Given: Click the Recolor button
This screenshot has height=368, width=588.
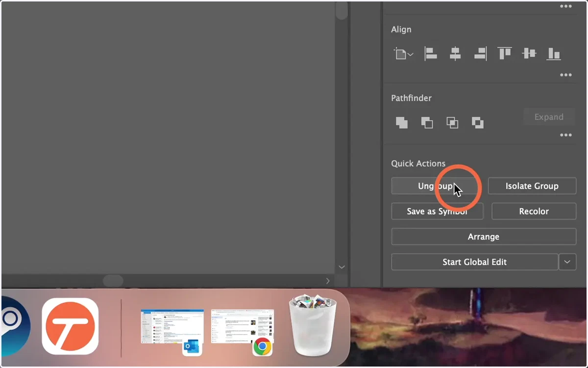Looking at the screenshot, I should coord(534,211).
